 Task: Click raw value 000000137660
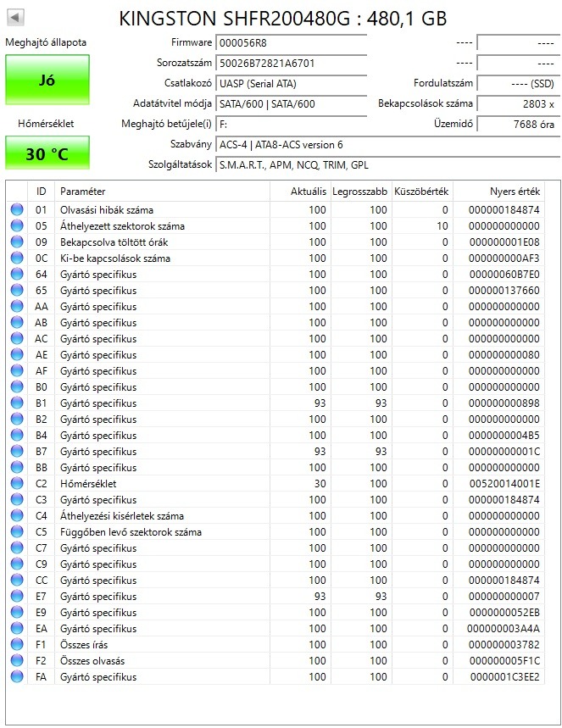pyautogui.click(x=504, y=290)
